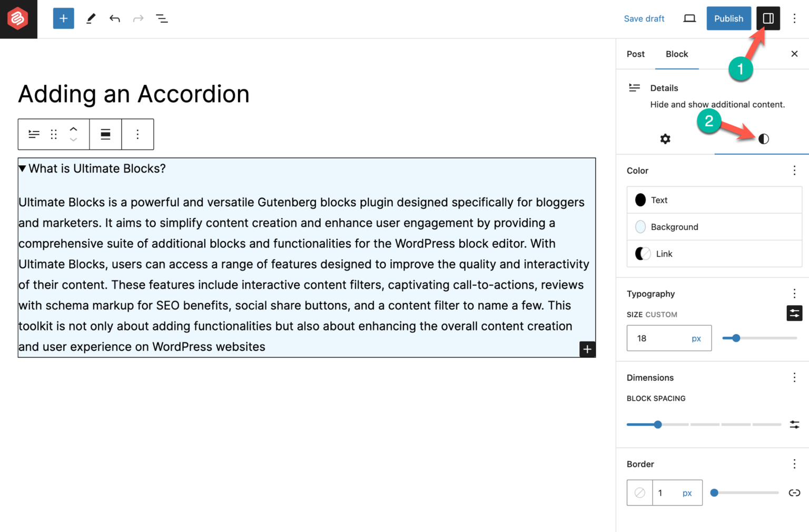
Task: Open custom typography size controls
Action: click(x=794, y=313)
